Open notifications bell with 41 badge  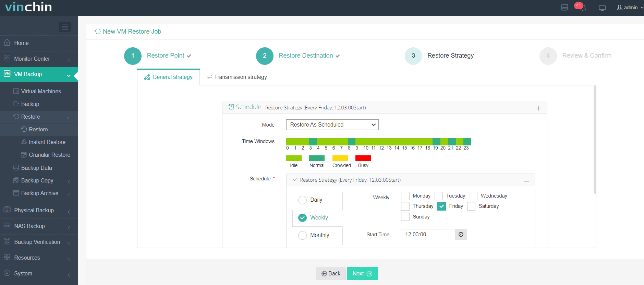coord(581,7)
